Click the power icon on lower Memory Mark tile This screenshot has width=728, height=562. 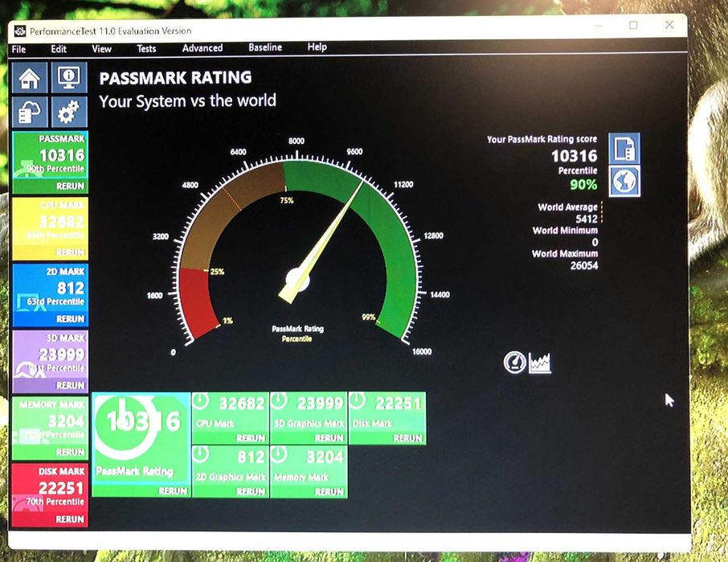tap(279, 454)
